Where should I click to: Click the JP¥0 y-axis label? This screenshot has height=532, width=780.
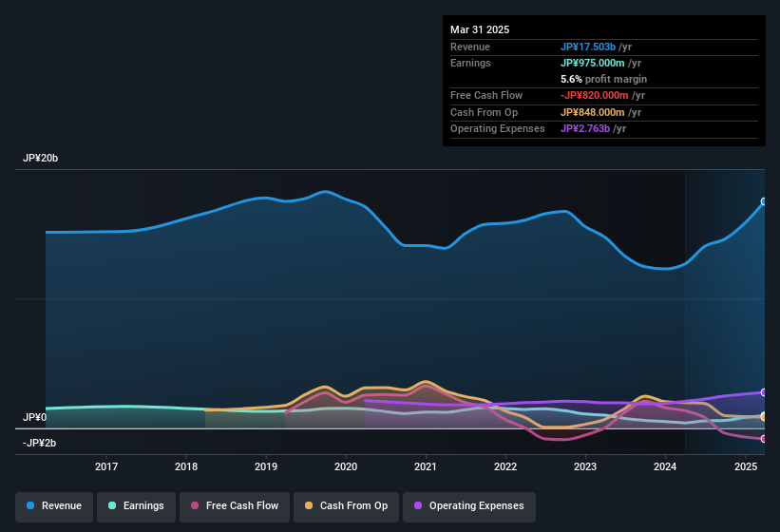point(34,417)
